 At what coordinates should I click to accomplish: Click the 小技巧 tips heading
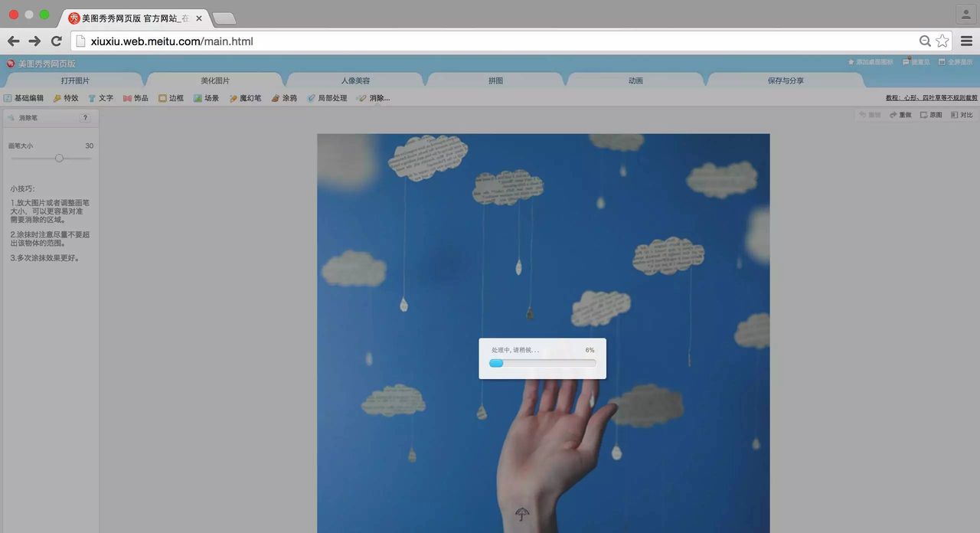click(x=22, y=188)
